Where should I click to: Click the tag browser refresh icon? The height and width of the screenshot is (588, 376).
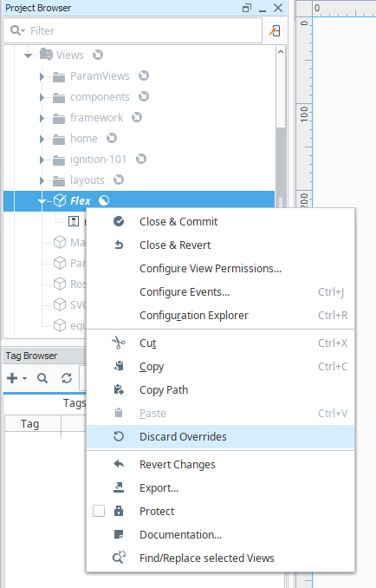(x=67, y=378)
